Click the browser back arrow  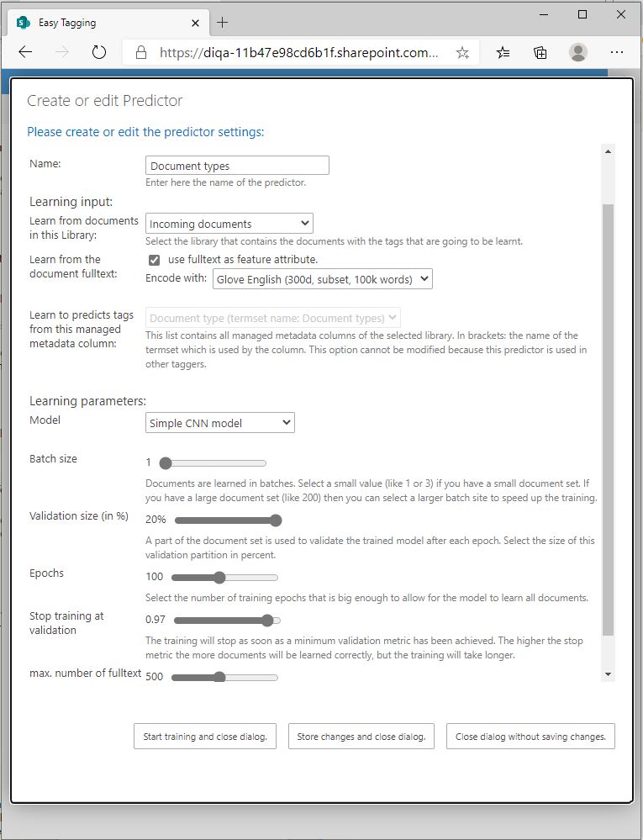25,52
